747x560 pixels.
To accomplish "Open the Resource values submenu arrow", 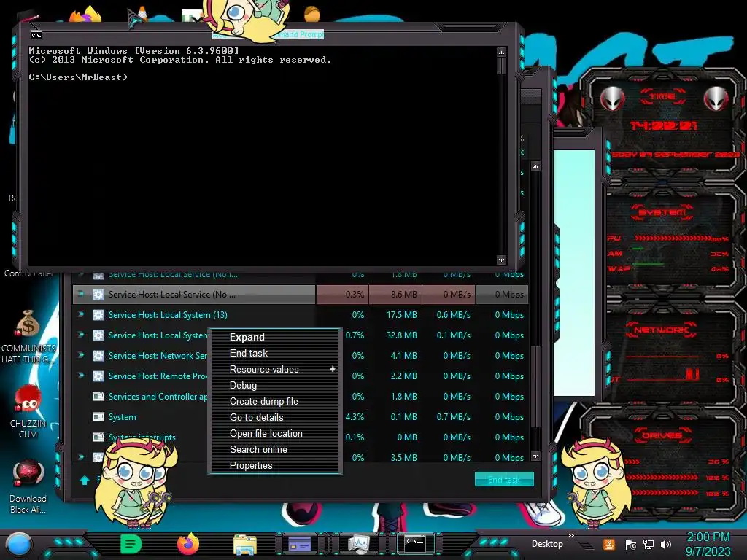I will tap(333, 369).
